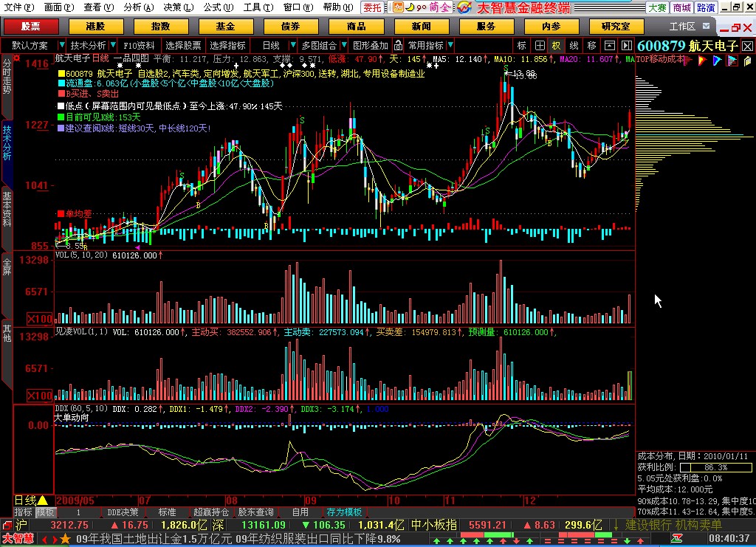Close the 600879 航天电子 side panel

coord(747,47)
